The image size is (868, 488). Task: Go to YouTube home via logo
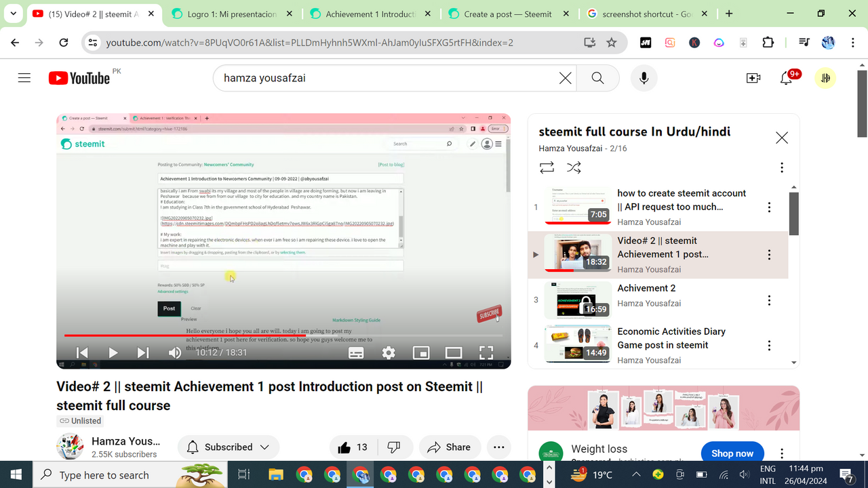point(79,78)
